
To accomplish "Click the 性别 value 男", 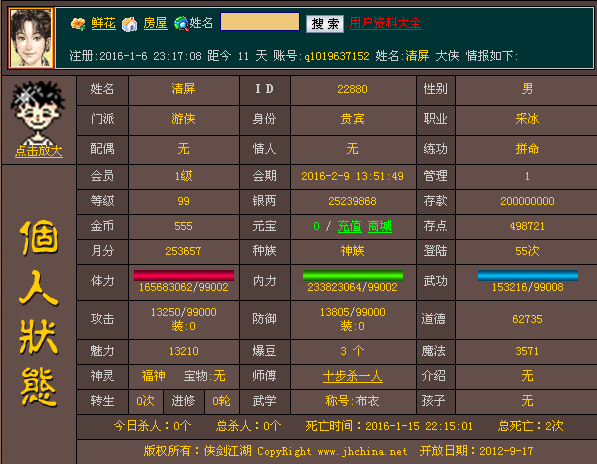I will coord(527,89).
